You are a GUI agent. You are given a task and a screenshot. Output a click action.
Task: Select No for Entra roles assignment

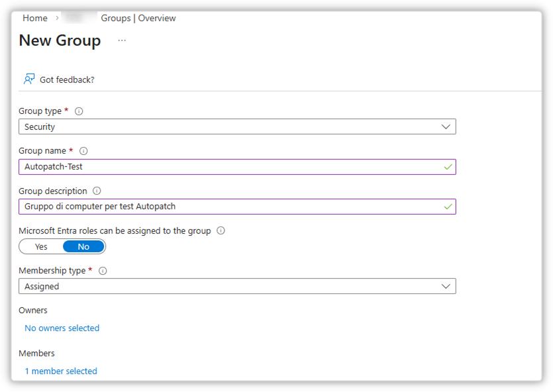coord(83,247)
